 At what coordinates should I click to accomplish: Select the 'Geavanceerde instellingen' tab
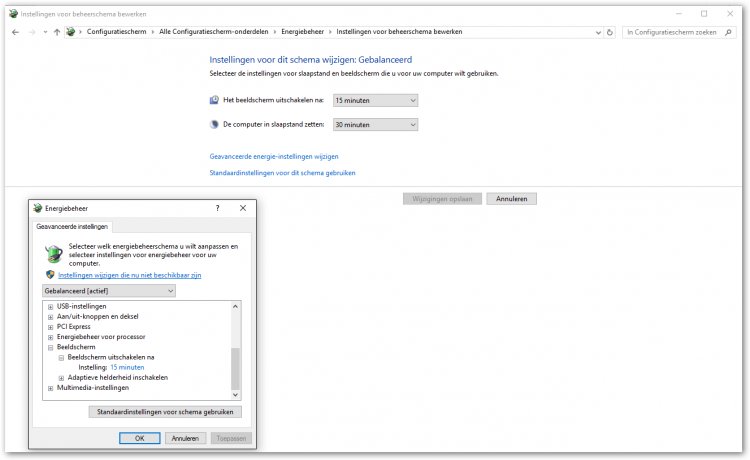pos(71,227)
